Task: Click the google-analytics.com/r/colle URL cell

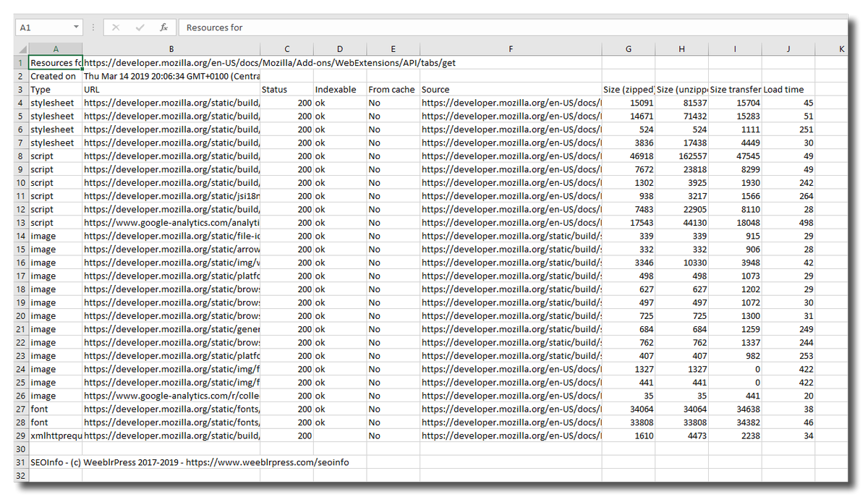Action: (171, 396)
